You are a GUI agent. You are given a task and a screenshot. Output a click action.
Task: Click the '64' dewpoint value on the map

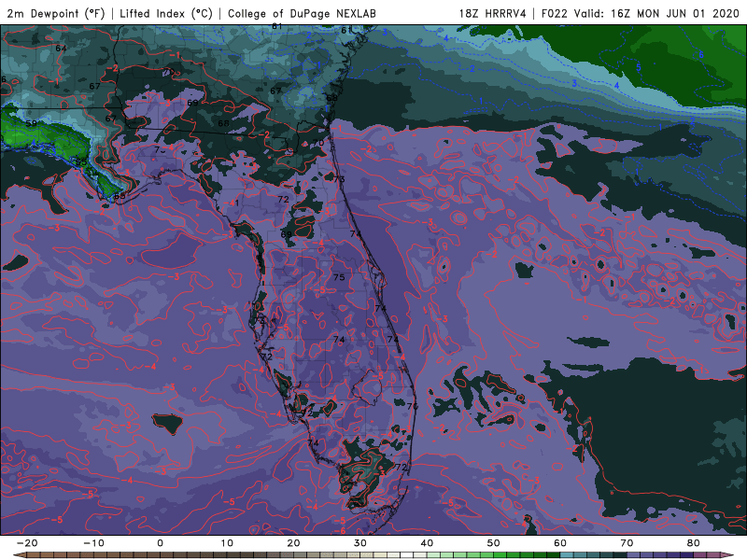click(x=61, y=49)
